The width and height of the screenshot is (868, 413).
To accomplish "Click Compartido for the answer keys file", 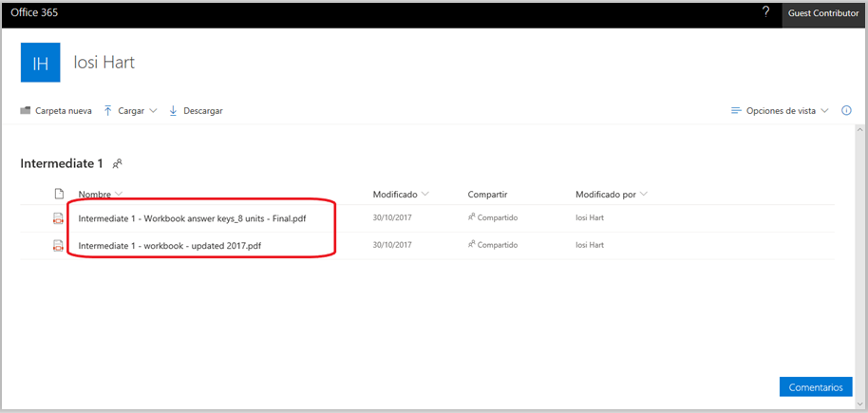I will (x=493, y=217).
